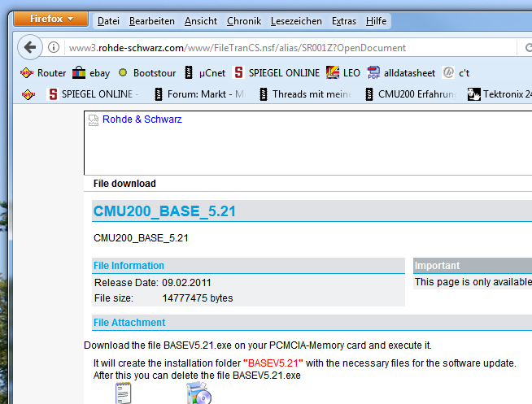
Task: Open the CMU200 Erfahrung bookmark
Action: point(411,93)
